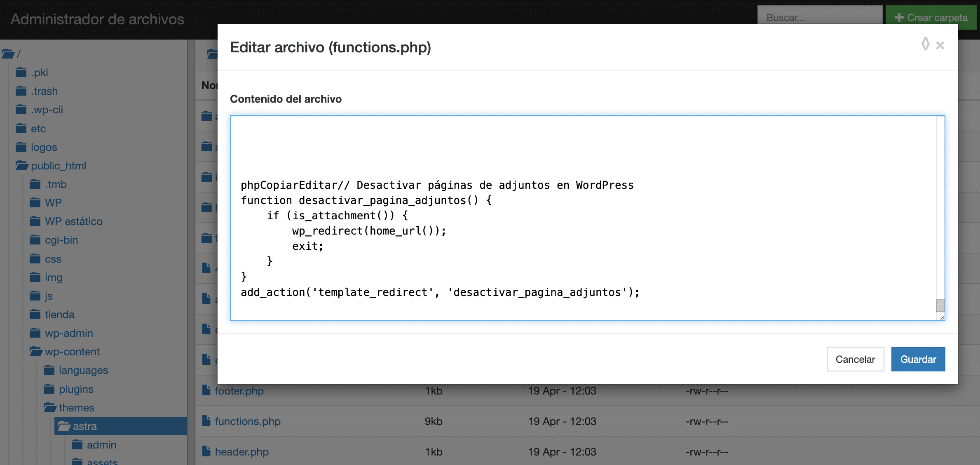Click the plugins folder icon
980x465 pixels.
click(x=49, y=389)
